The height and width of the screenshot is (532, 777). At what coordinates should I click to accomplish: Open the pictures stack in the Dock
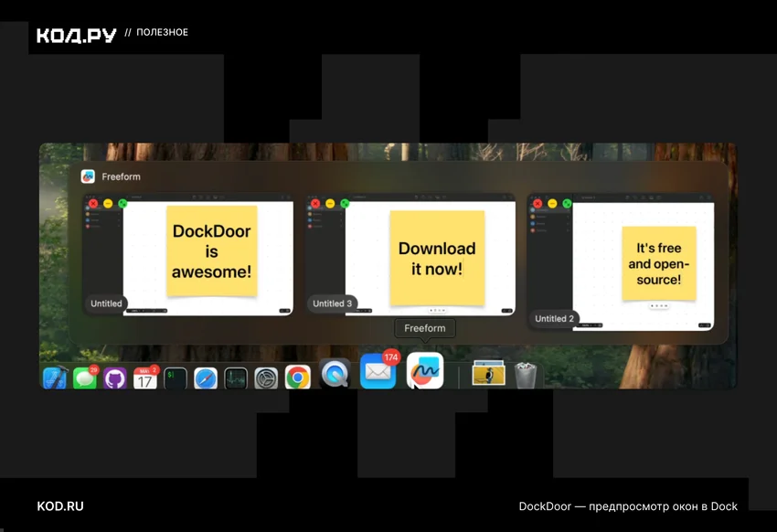(x=489, y=373)
